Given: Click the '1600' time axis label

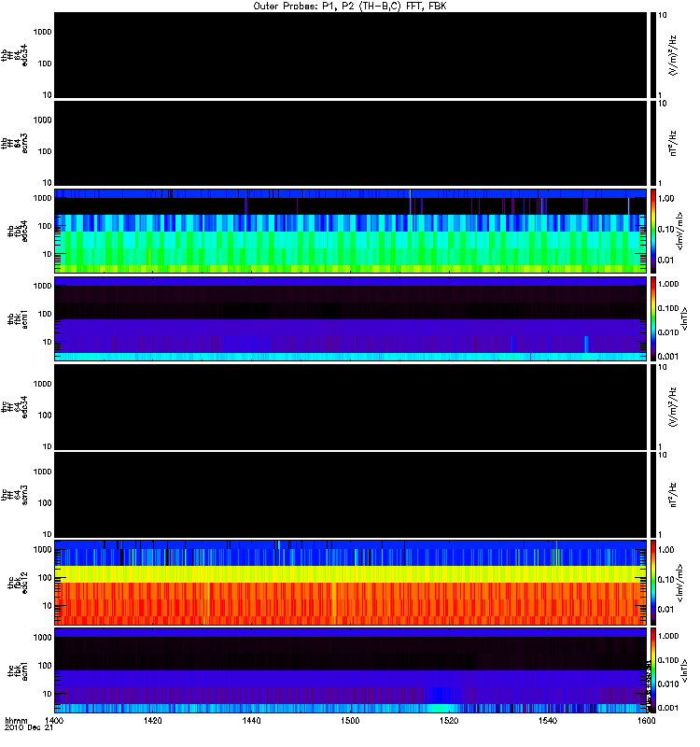Looking at the screenshot, I should (647, 721).
